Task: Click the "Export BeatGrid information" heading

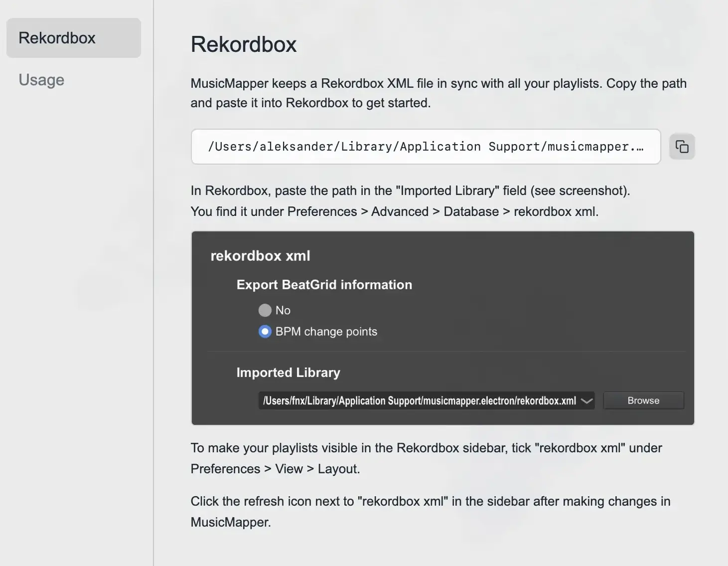Action: coord(324,284)
